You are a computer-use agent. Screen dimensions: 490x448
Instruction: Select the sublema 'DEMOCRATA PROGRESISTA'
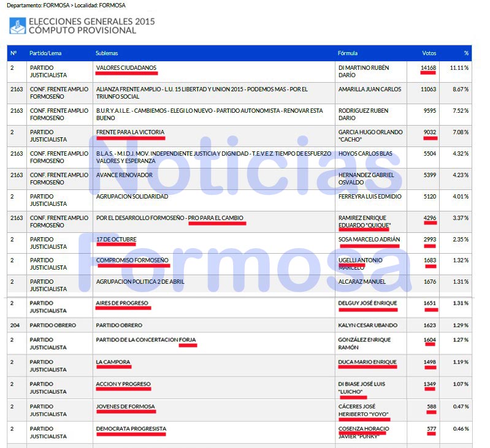tap(131, 428)
